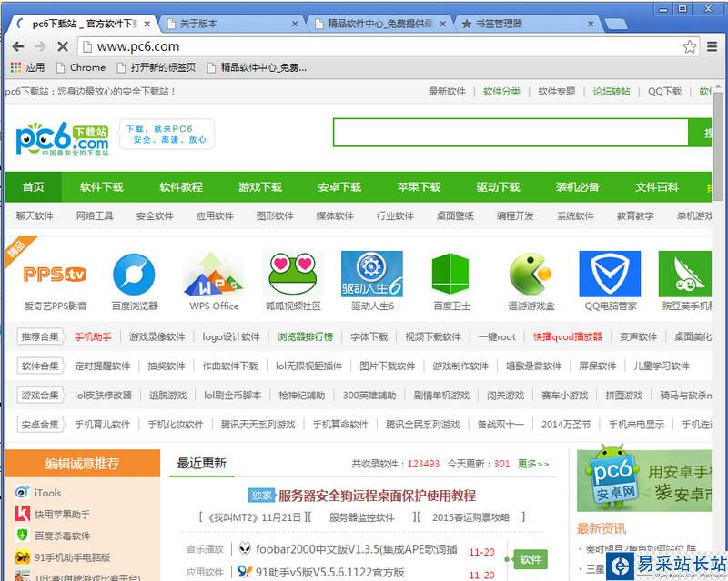Open the 聊天软件 category
This screenshot has height=581, width=728.
(35, 215)
